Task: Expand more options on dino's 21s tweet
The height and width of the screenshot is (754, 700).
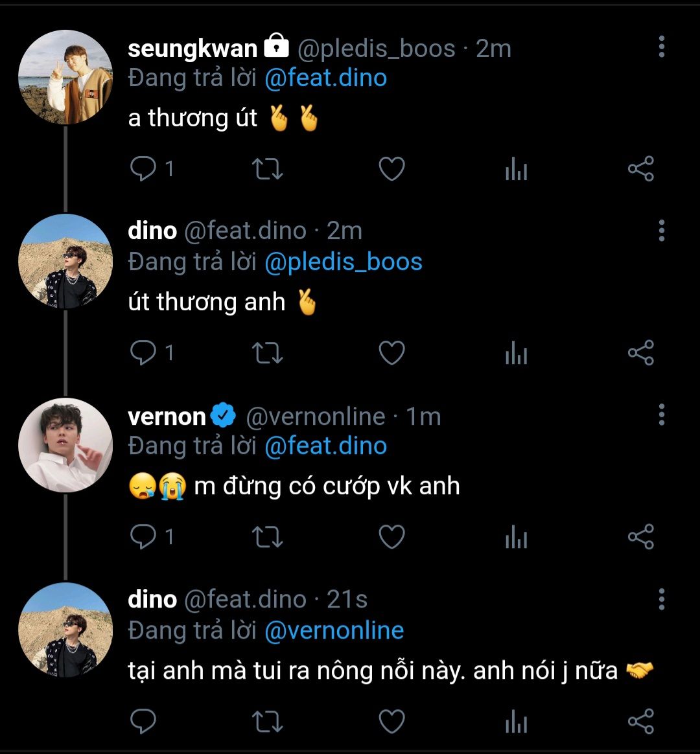Action: 661,599
